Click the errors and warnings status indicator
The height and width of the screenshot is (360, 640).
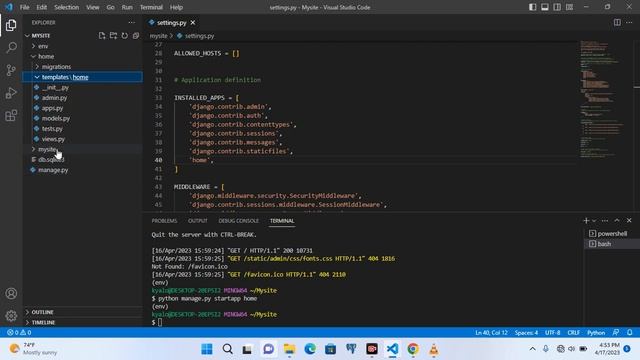pyautogui.click(x=19, y=332)
